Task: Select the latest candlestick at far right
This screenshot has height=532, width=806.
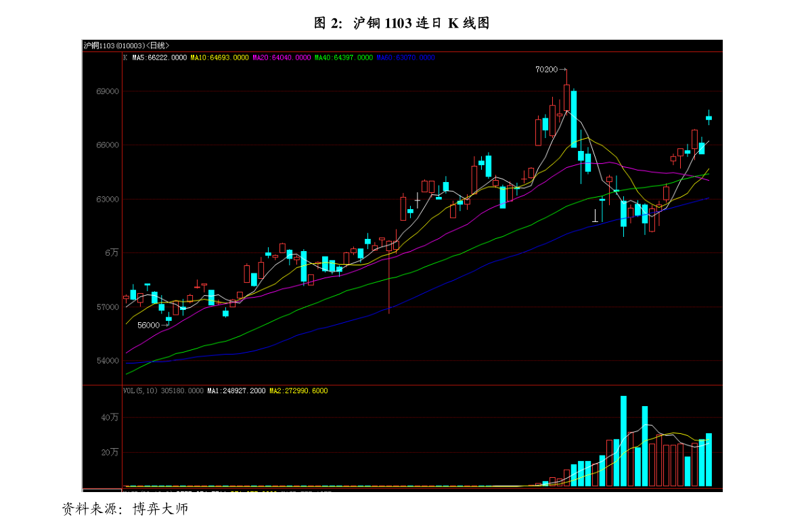Action: [x=709, y=118]
